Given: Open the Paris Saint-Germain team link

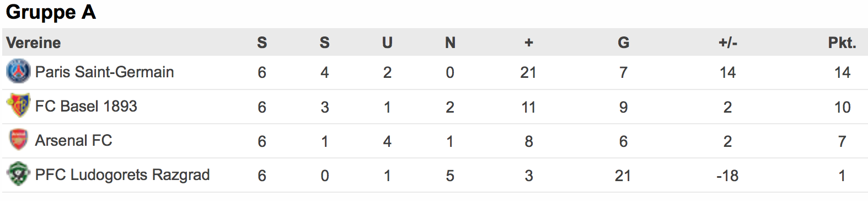Looking at the screenshot, I should point(104,72).
